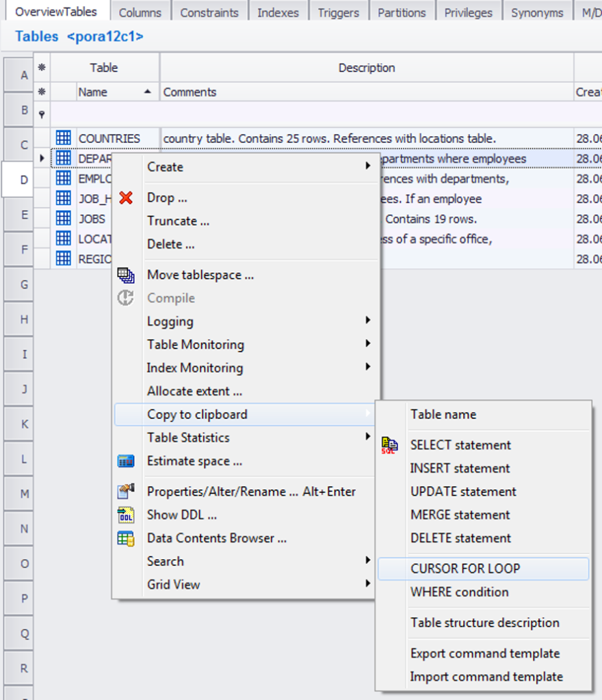602x700 pixels.
Task: Open the Table Statistics submenu
Action: 205,437
